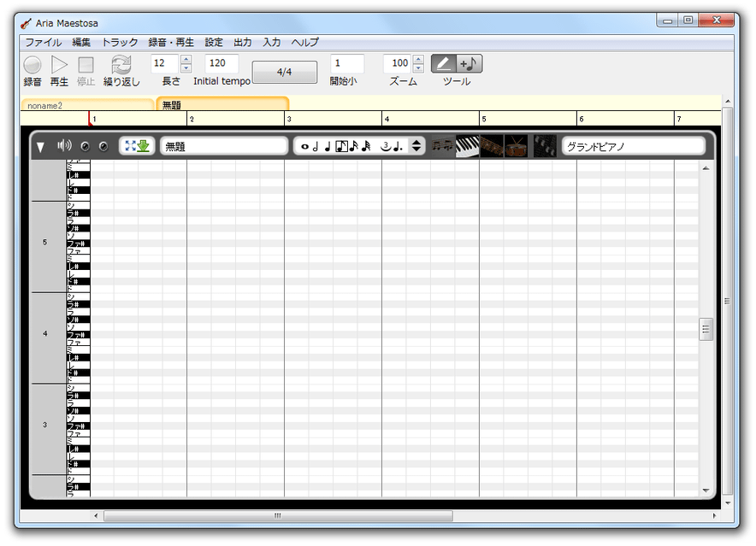Open the controller editor icon
756x546 pixels.
tap(545, 146)
